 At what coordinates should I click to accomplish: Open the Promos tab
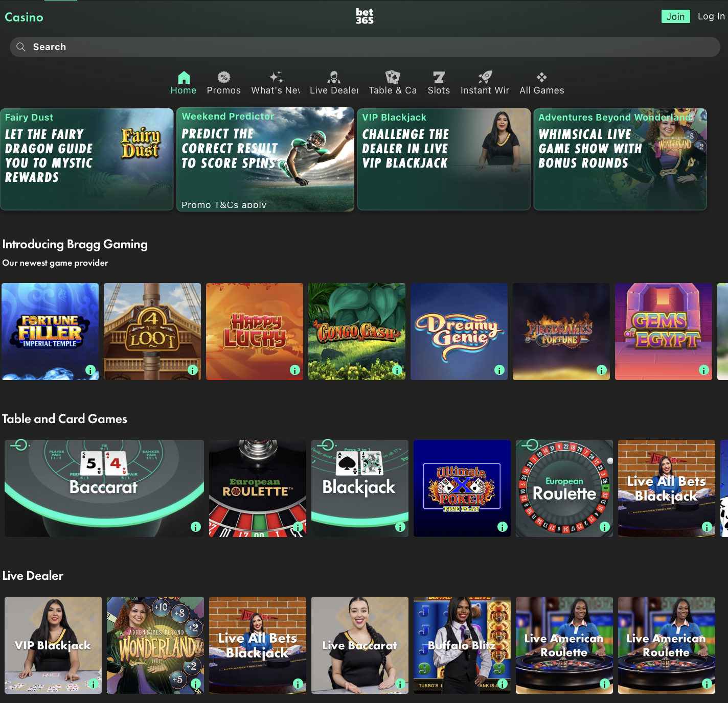pos(223,83)
